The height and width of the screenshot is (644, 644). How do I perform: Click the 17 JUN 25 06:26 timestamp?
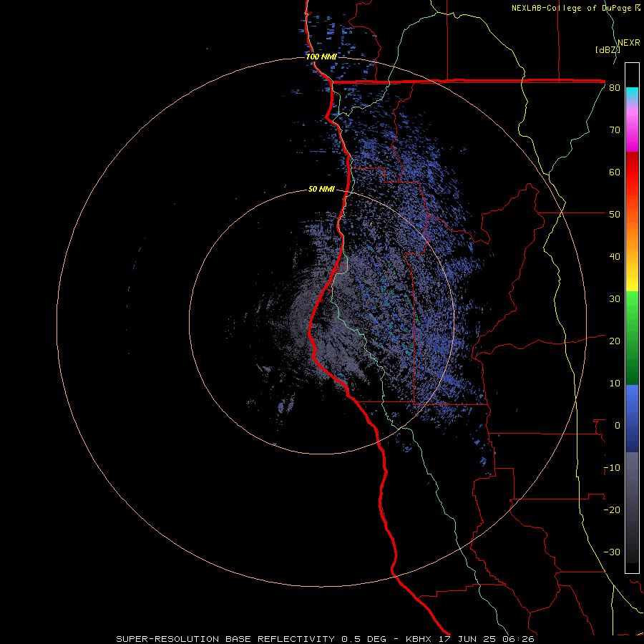487,639
